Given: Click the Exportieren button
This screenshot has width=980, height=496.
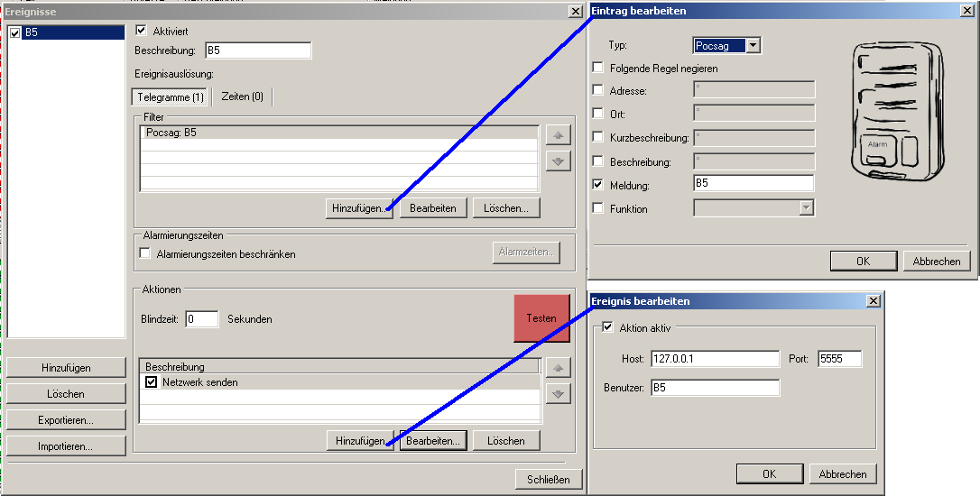Looking at the screenshot, I should [66, 420].
